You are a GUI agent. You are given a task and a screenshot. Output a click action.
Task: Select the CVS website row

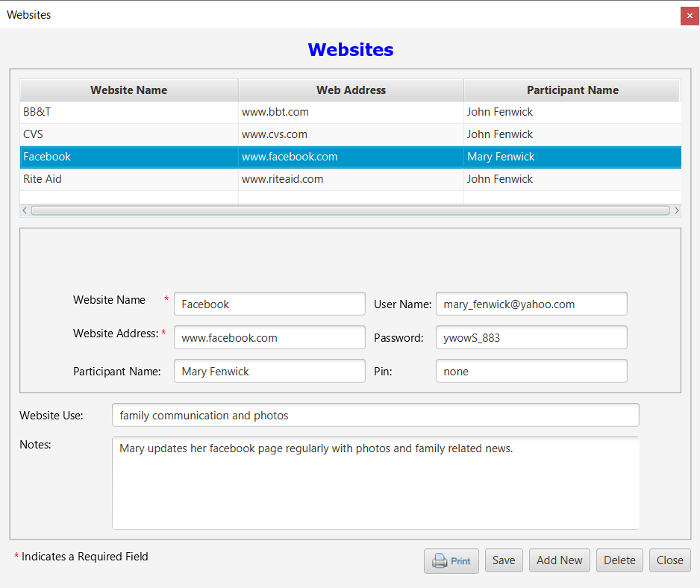(127, 134)
